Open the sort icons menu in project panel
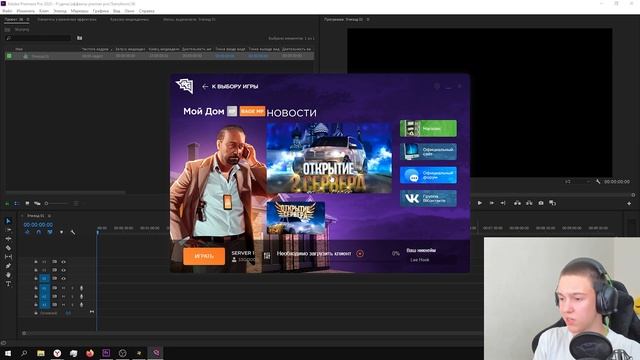Screen dimensions: 640x360 (x=76, y=203)
